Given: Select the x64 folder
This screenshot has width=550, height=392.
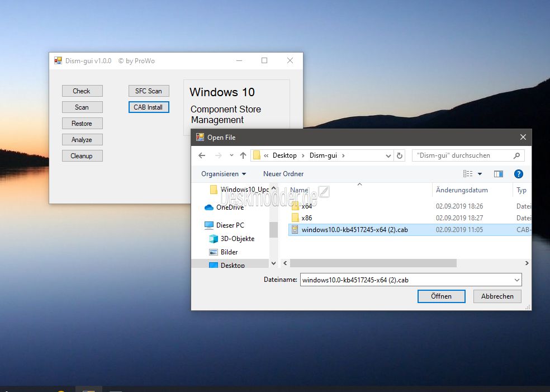Looking at the screenshot, I should (x=306, y=206).
